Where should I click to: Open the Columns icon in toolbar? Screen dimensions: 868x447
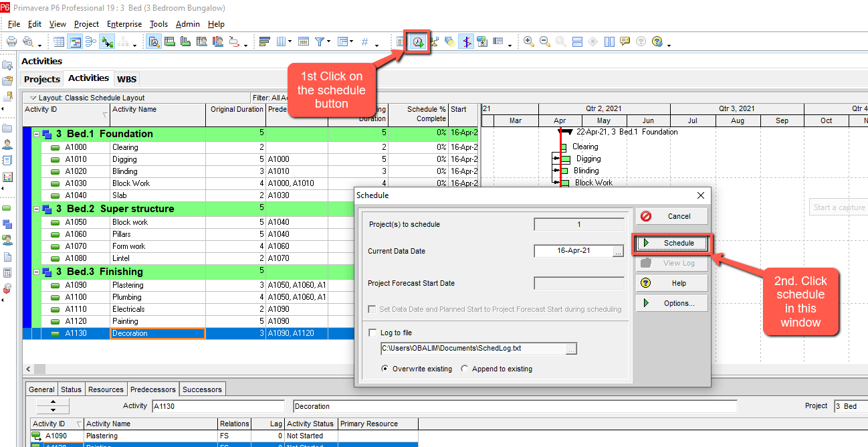(281, 41)
